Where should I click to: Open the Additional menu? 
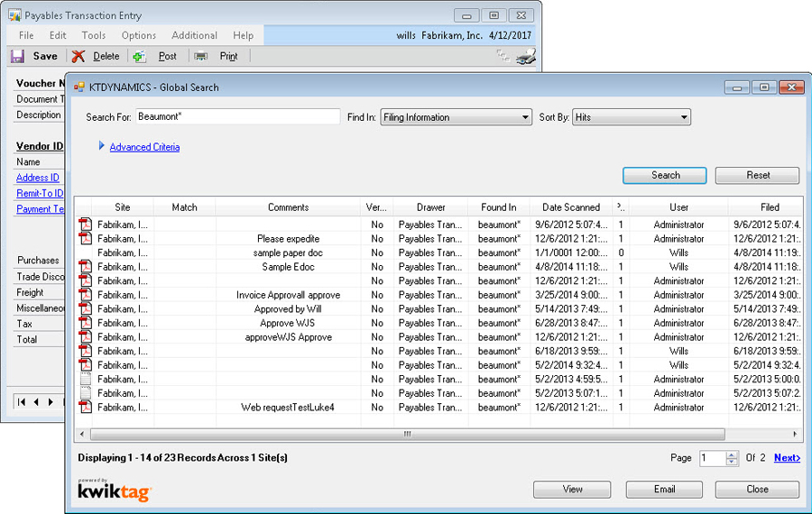194,35
